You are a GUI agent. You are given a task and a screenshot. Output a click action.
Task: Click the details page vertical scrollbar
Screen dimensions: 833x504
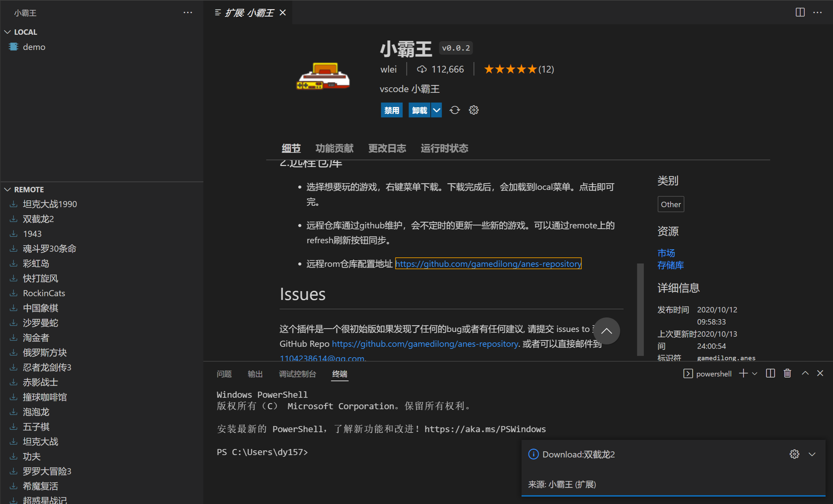point(640,309)
